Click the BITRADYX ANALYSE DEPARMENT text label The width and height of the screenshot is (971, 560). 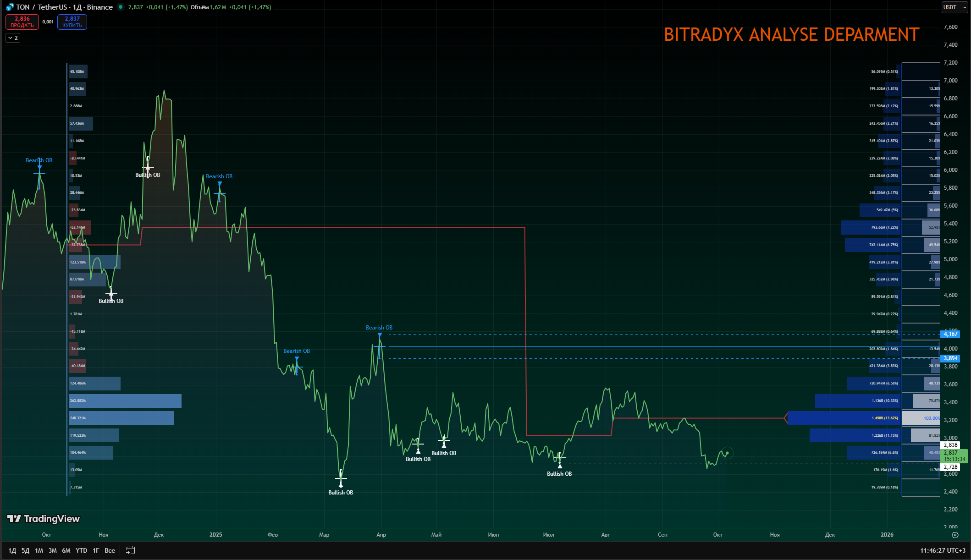[792, 35]
